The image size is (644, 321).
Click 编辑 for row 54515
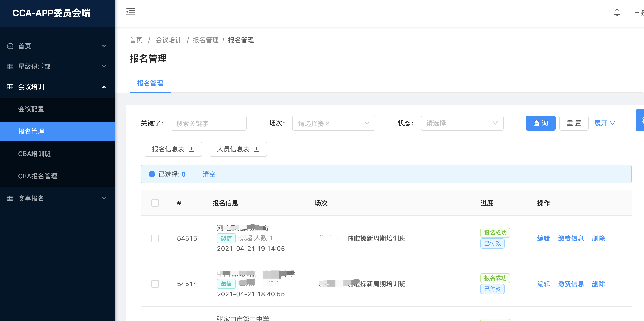[x=543, y=238]
